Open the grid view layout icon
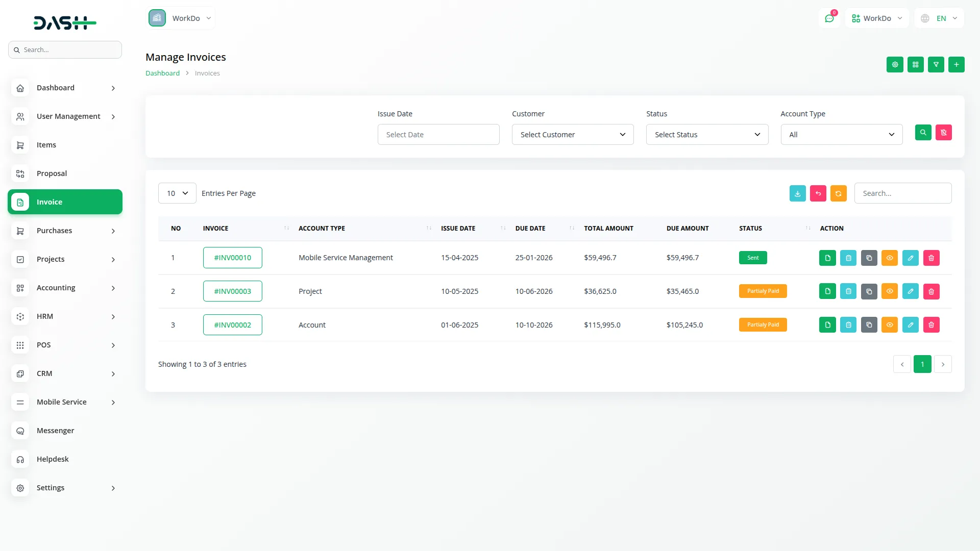 tap(915, 65)
